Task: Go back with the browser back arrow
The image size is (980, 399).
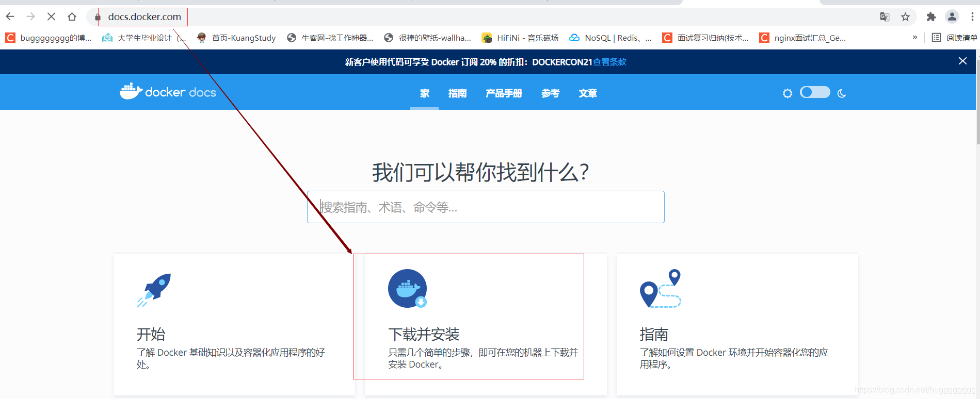Action: [x=10, y=16]
